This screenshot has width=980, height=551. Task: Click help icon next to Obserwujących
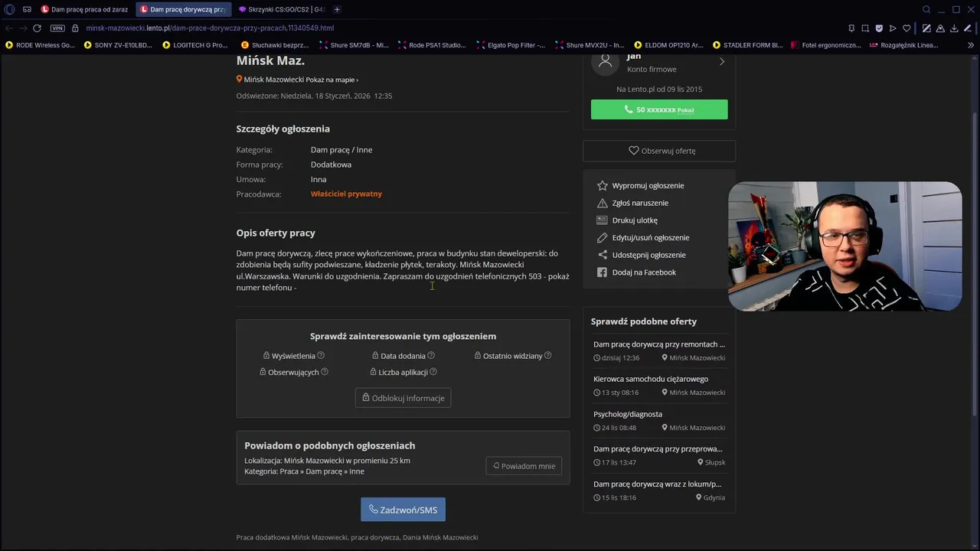325,372
